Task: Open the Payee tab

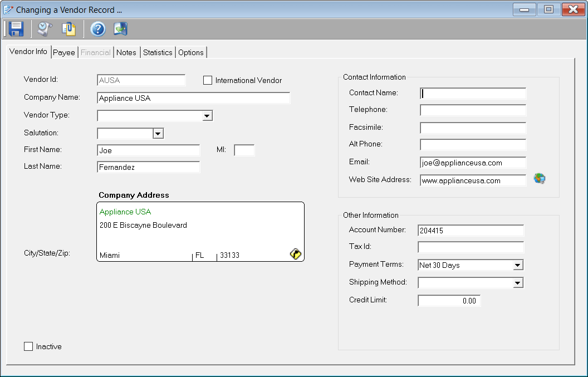Action: click(64, 52)
